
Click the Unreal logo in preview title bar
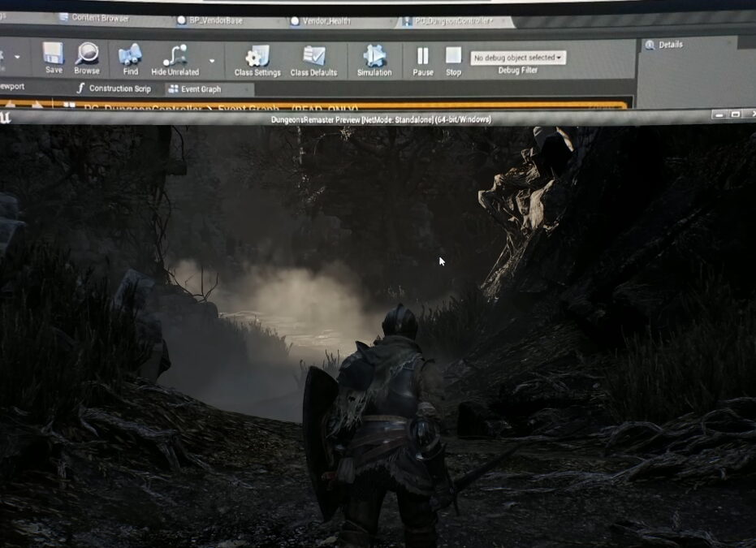tap(5, 117)
